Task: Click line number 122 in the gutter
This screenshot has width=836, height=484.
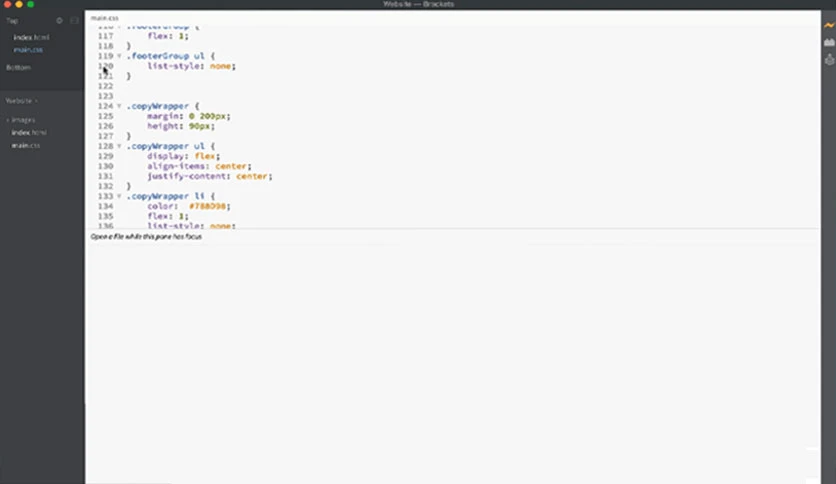Action: coord(106,86)
